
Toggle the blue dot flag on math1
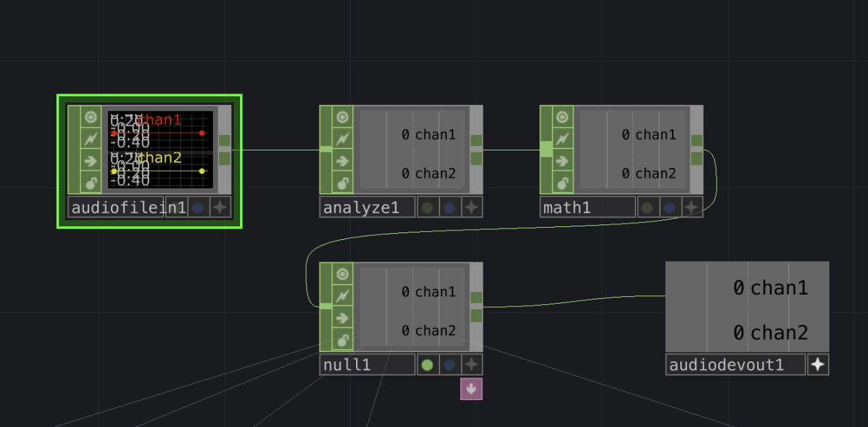point(669,207)
